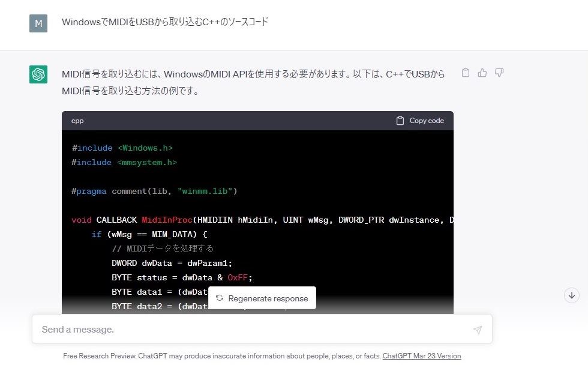The image size is (588, 374).
Task: Give the response a thumbs down
Action: 499,73
